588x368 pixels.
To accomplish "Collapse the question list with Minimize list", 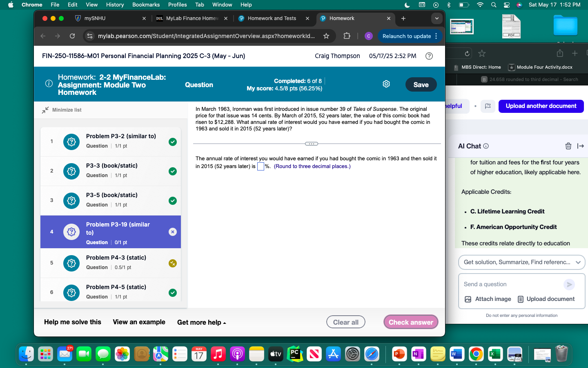I will click(x=62, y=110).
